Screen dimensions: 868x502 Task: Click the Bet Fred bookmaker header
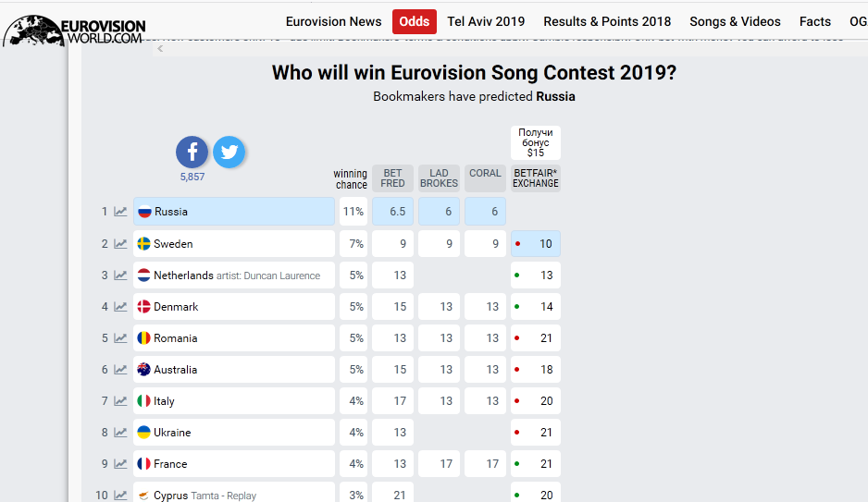(392, 178)
